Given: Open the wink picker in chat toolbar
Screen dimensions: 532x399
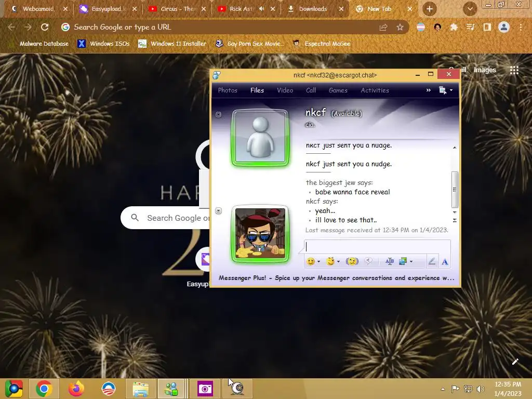Looking at the screenshot, I should coord(330,261).
